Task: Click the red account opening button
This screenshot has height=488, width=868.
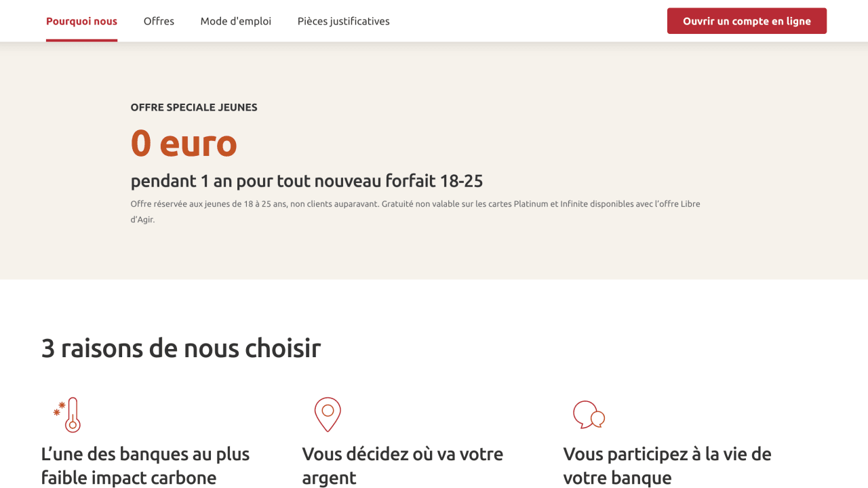Action: (x=747, y=21)
